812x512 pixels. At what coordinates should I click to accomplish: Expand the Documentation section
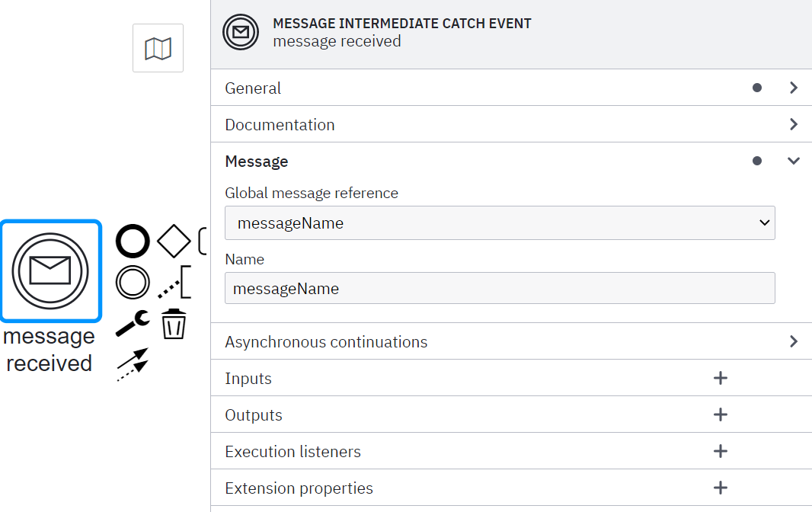(x=793, y=124)
